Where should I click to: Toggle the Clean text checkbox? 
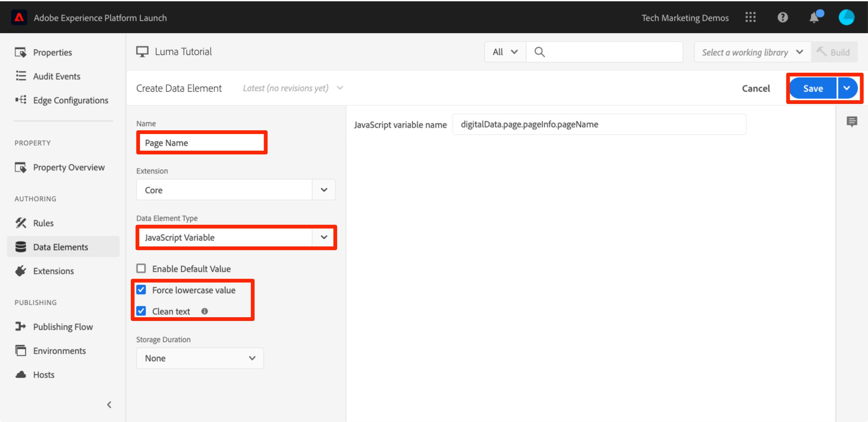[x=141, y=311]
